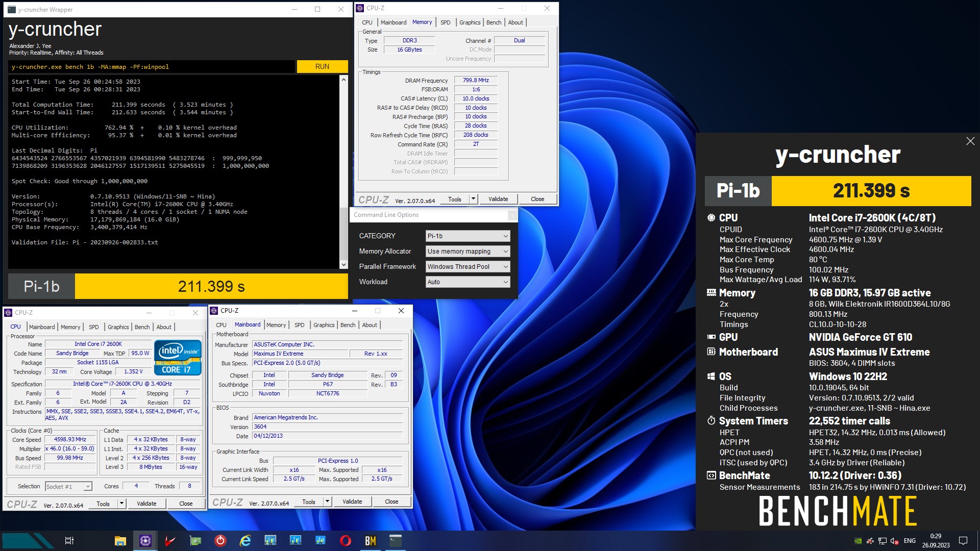Viewport: 980px width, 551px height.
Task: Open About tab in CPU-Z Memory window
Action: (x=516, y=22)
